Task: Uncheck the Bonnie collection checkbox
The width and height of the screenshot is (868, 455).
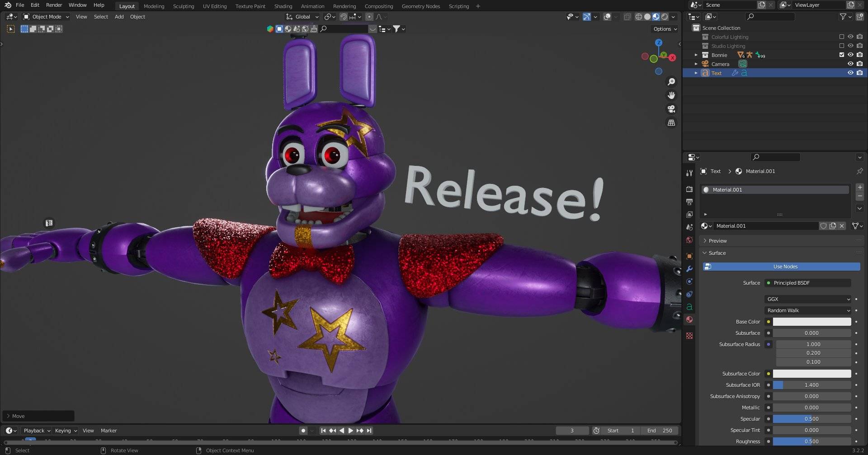Action: [x=841, y=55]
